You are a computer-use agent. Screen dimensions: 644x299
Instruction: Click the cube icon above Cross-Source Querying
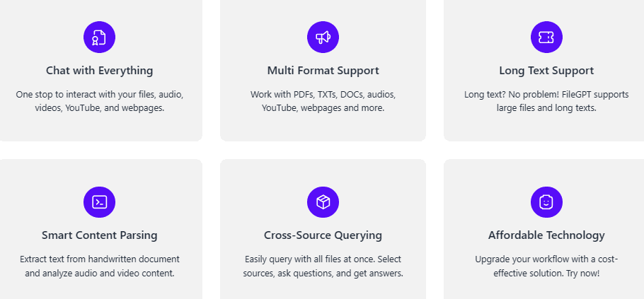pos(323,201)
